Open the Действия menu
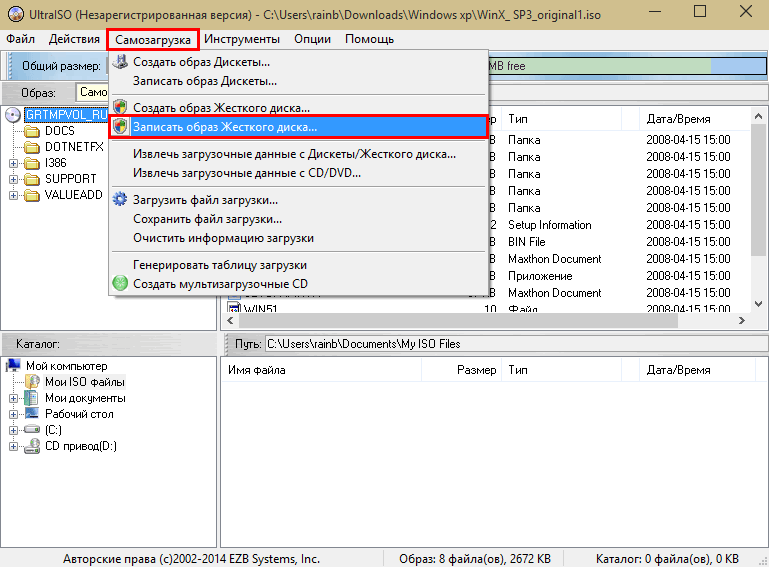769x567 pixels. (74, 39)
